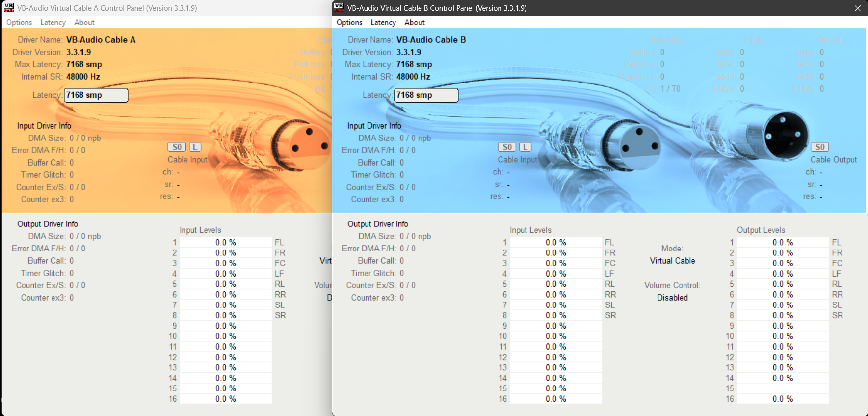Click Input Buffer Call value in Cable B

(402, 163)
